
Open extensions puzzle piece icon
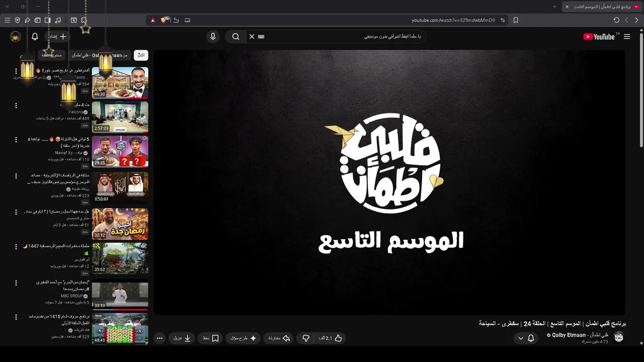(x=84, y=20)
